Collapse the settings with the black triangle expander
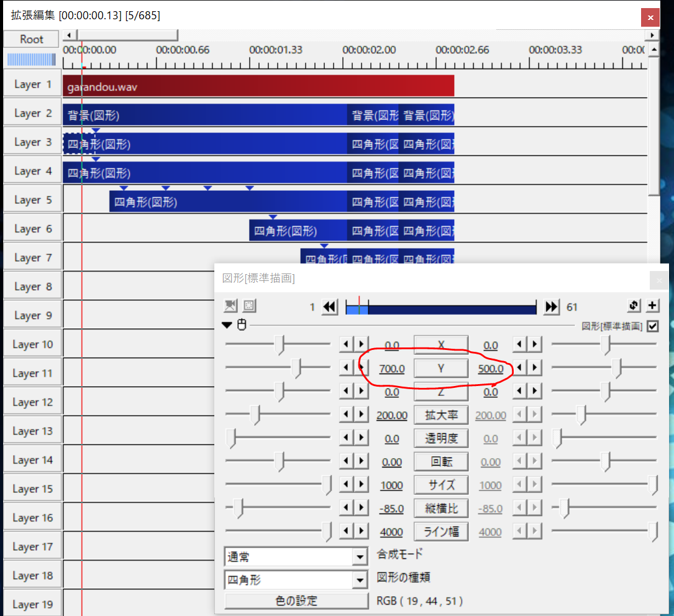The height and width of the screenshot is (616, 674). (x=227, y=324)
